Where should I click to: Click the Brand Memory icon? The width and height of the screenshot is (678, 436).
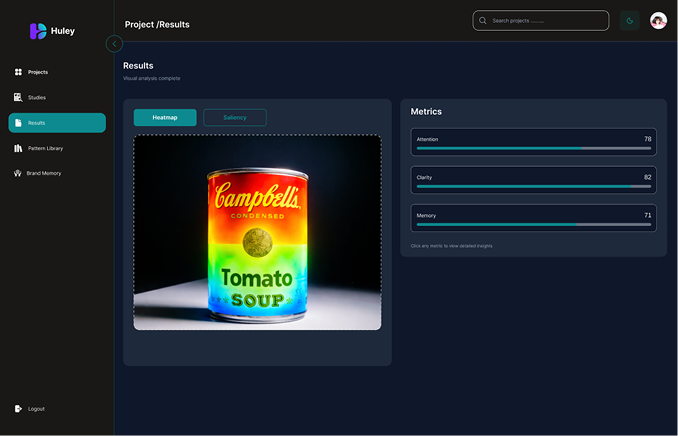(x=18, y=173)
